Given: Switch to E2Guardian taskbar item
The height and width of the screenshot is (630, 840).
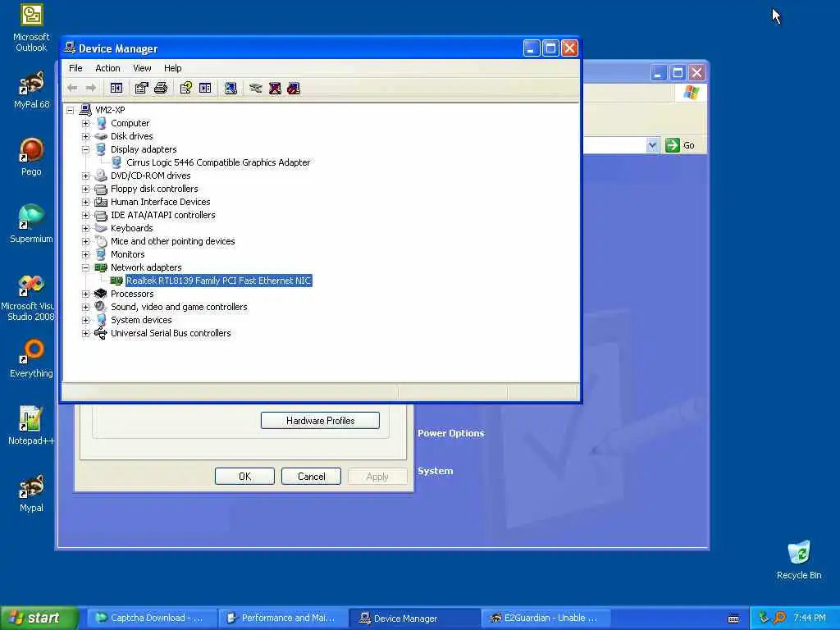Looking at the screenshot, I should click(x=546, y=619).
